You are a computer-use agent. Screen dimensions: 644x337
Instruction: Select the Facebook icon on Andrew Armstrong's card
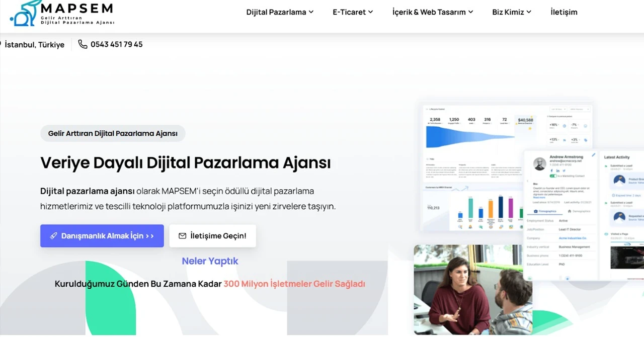tap(551, 171)
